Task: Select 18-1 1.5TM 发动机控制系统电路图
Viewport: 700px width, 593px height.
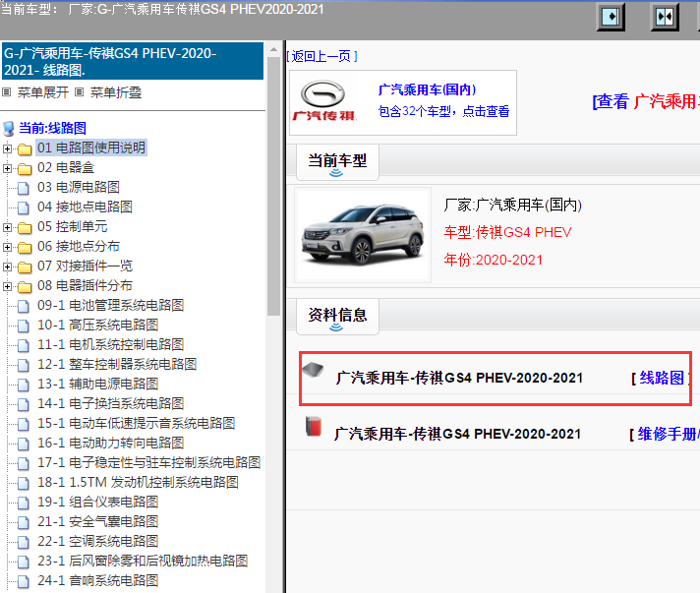Action: 138,482
